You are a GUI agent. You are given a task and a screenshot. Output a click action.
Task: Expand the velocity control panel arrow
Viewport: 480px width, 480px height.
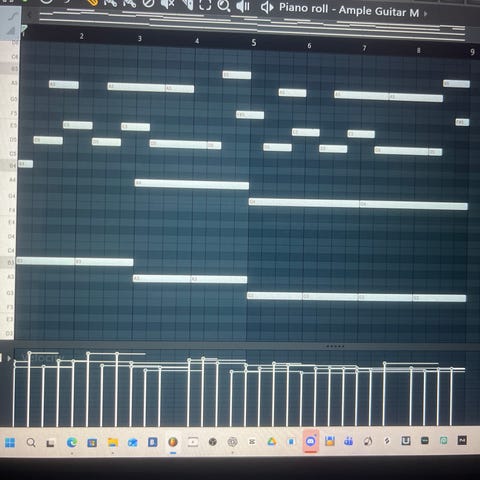click(x=9, y=358)
